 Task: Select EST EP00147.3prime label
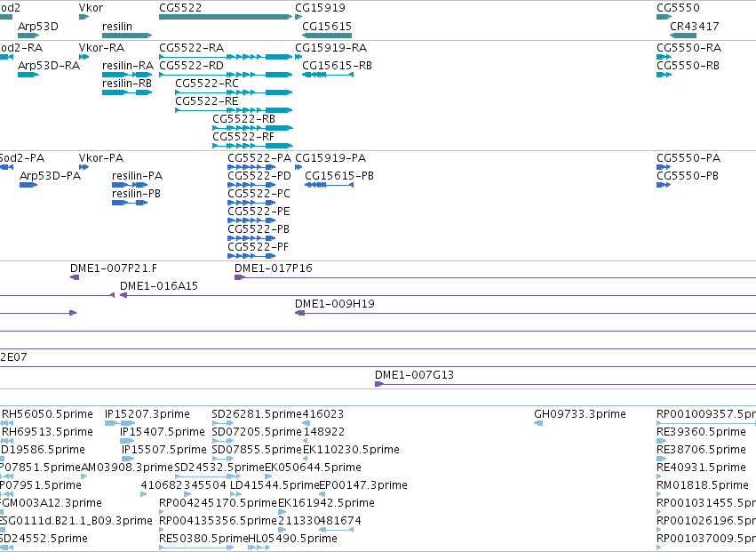point(363,485)
